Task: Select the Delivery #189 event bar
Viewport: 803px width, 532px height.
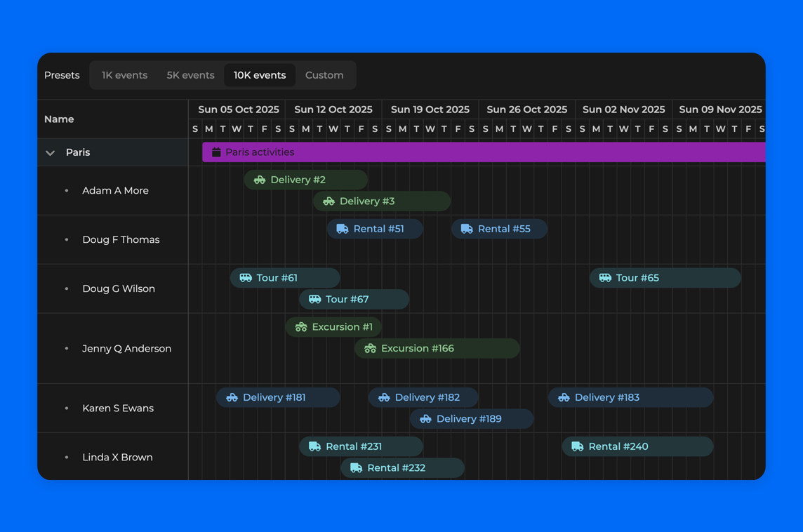Action: click(472, 419)
